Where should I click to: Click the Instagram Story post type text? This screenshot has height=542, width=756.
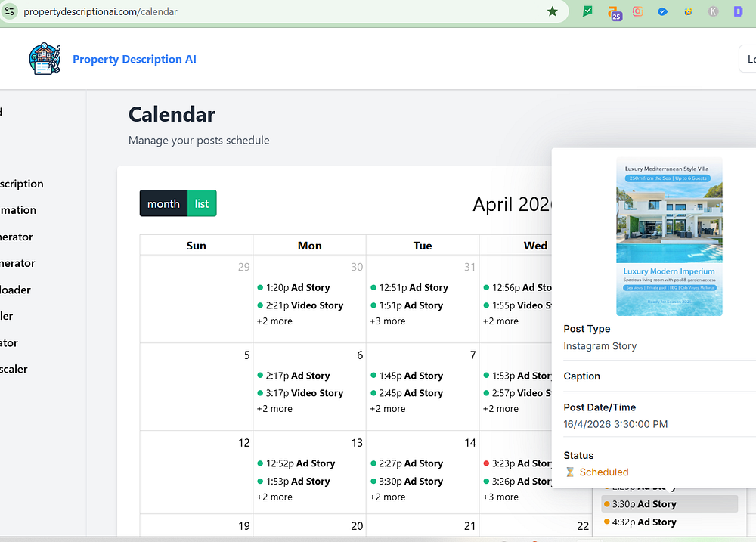click(x=600, y=346)
